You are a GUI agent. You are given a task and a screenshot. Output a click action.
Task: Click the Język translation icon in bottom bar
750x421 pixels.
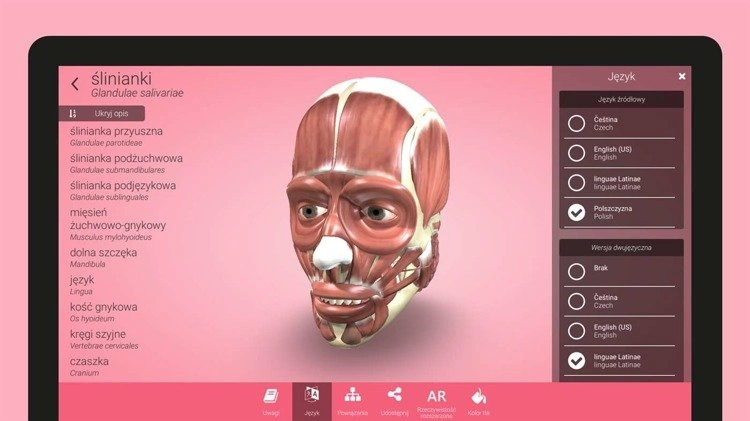click(311, 397)
